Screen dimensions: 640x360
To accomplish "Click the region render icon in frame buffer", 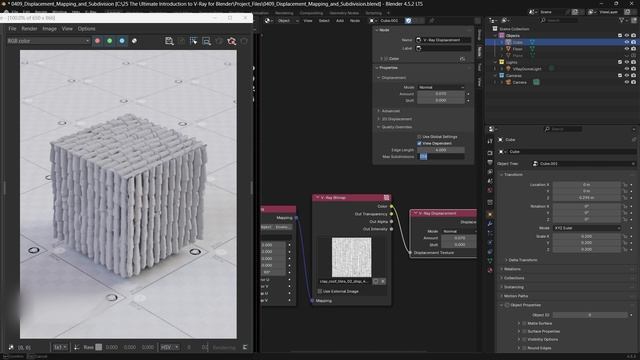I will [x=207, y=41].
